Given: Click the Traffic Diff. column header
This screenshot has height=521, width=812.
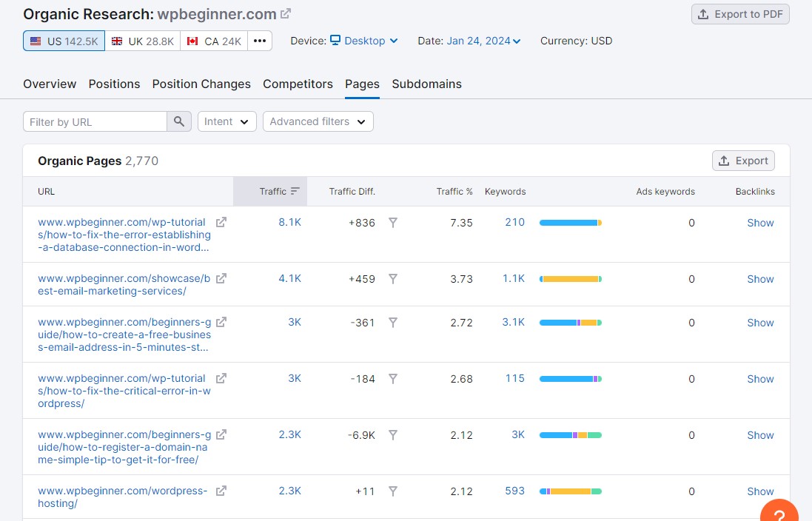Looking at the screenshot, I should pyautogui.click(x=352, y=192).
